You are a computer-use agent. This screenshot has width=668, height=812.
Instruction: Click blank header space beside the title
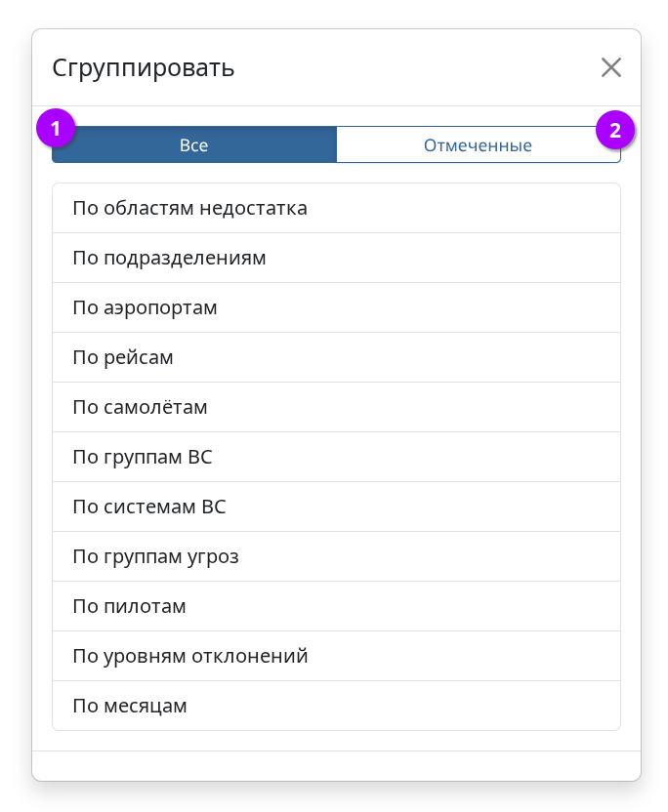(410, 68)
